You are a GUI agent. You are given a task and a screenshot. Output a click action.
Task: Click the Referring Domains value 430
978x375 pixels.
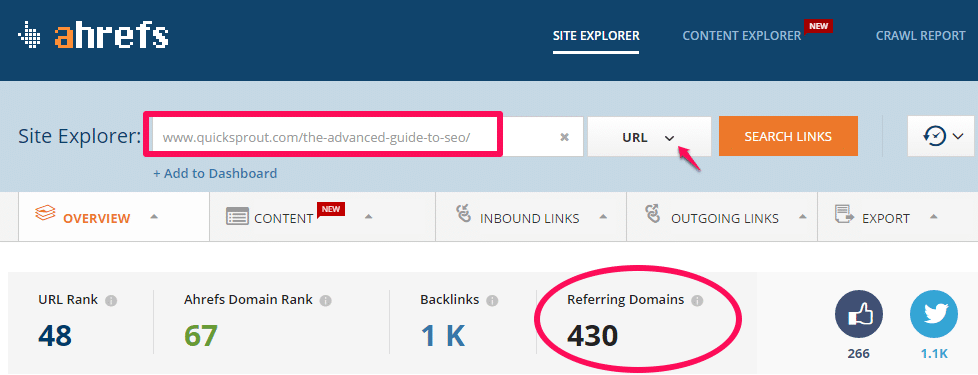pos(593,336)
